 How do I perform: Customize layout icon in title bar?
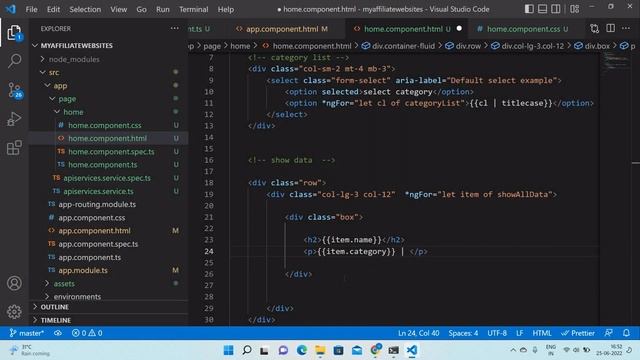(x=575, y=9)
